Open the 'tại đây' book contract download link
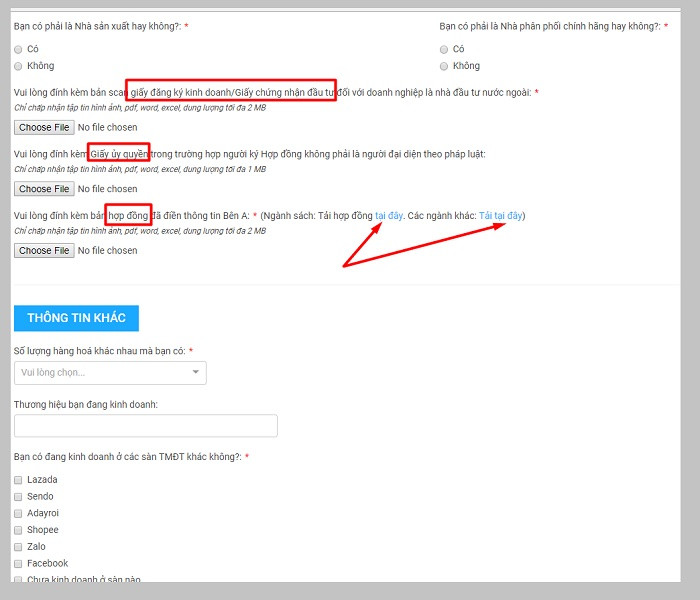The width and height of the screenshot is (700, 600). tap(389, 216)
